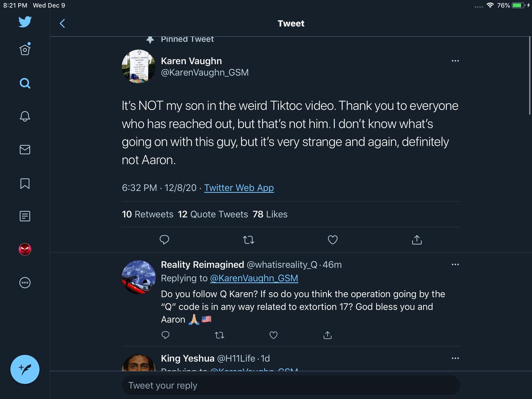Like Karen Vaughn's tweet with heart
This screenshot has width=532, height=399.
pyautogui.click(x=332, y=240)
